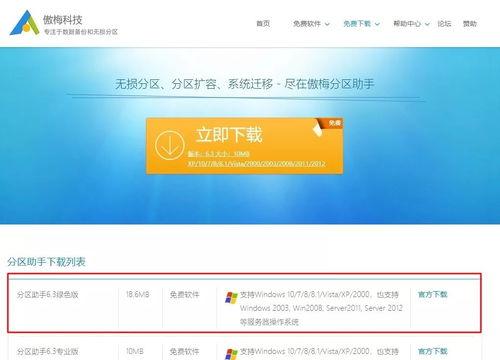Click 专业版 supported Windows description
Screen dimensions: 500x360
coord(319,351)
